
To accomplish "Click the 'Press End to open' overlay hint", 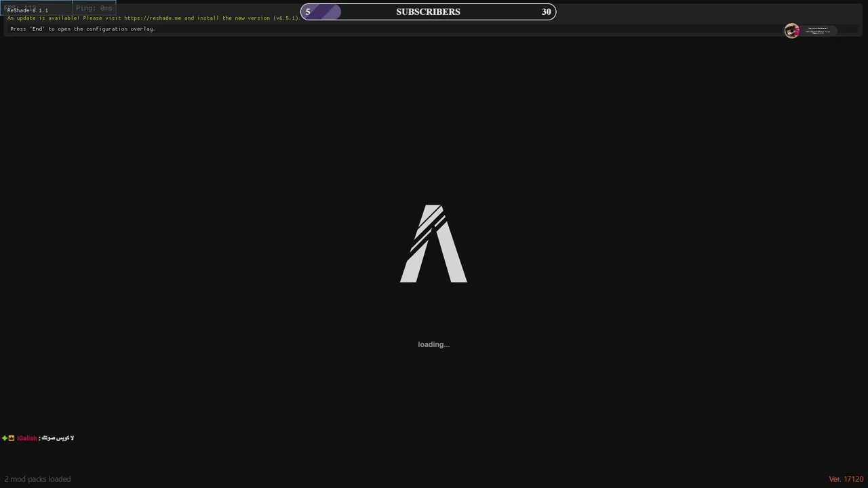I will click(x=83, y=29).
